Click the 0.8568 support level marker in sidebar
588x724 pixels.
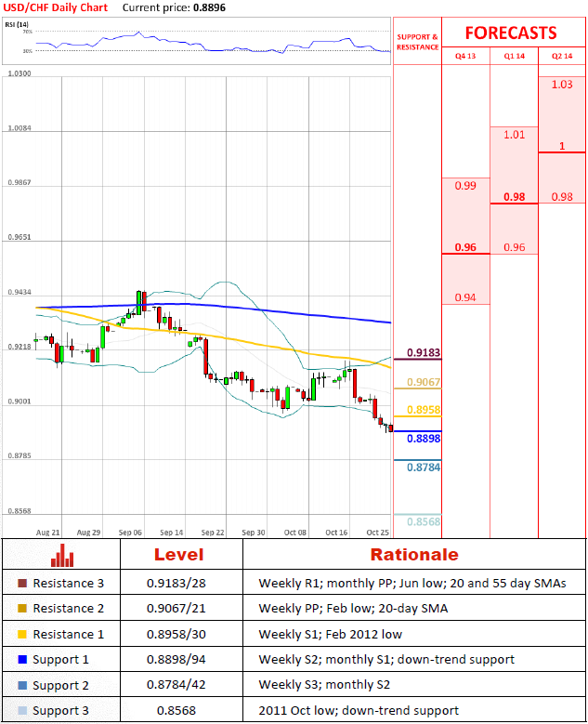pyautogui.click(x=424, y=521)
